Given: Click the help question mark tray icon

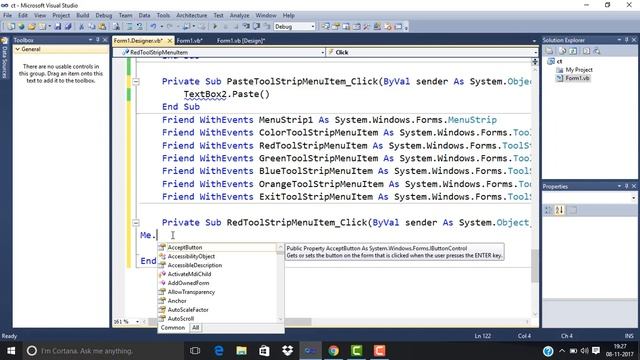Looking at the screenshot, I should (x=548, y=351).
